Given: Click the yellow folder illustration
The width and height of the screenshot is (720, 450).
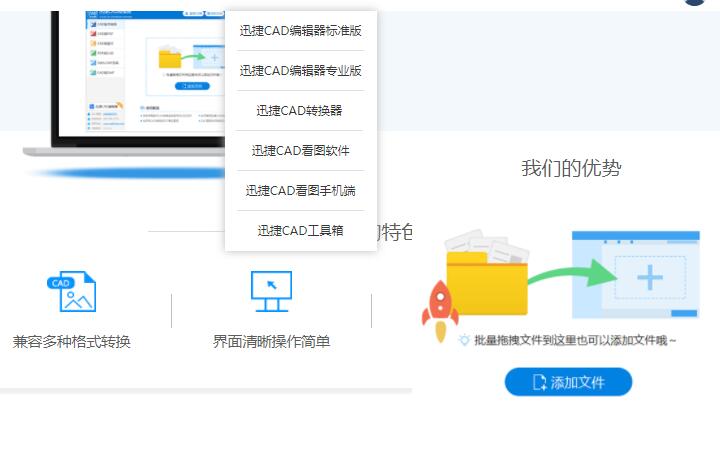Looking at the screenshot, I should [x=487, y=282].
